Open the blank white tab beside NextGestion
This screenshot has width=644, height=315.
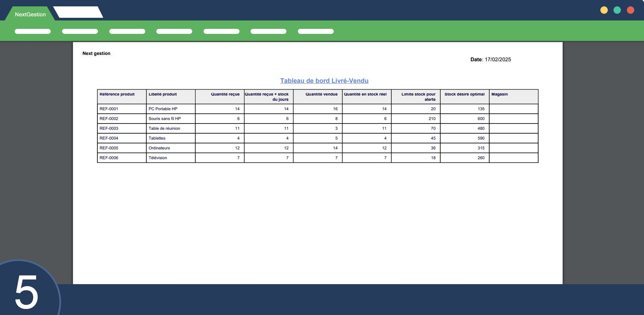78,12
